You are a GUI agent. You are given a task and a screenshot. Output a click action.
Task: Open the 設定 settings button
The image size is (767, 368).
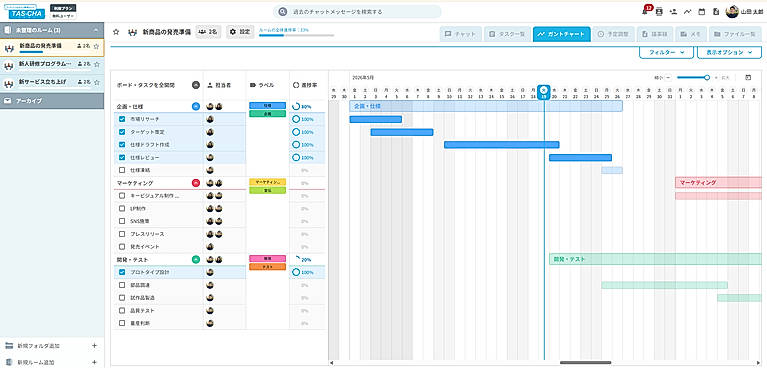tap(240, 32)
